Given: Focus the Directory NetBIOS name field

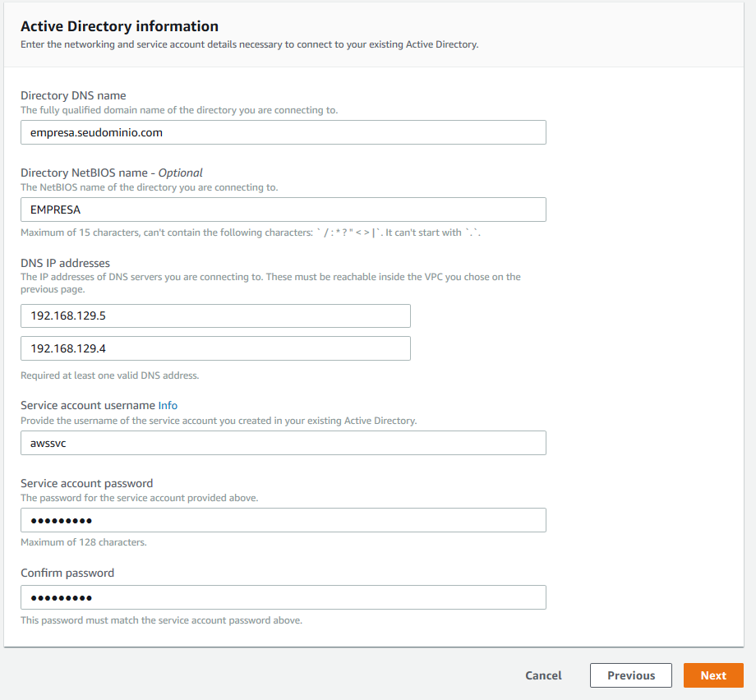Looking at the screenshot, I should point(283,210).
